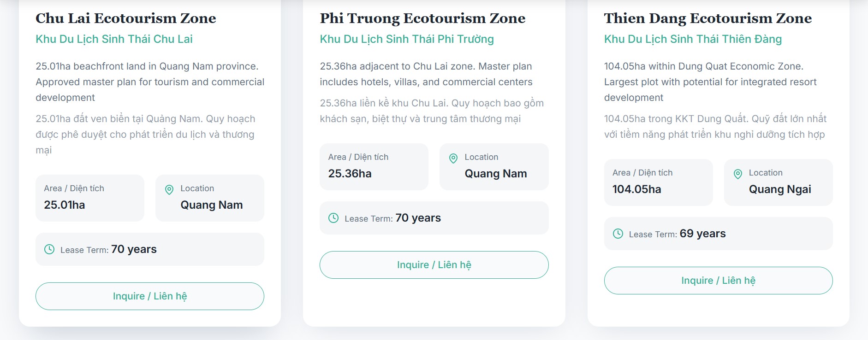This screenshot has width=868, height=340.
Task: Select Khu Du Lịch Sinh Thái Thiên Đàng subtitle
Action: click(x=693, y=39)
